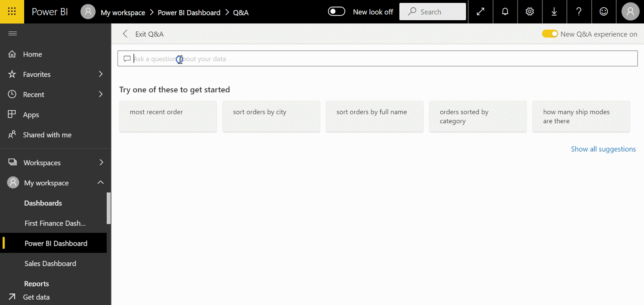This screenshot has height=305, width=644.
Task: Expand the Recent flyout chevron
Action: tap(101, 94)
